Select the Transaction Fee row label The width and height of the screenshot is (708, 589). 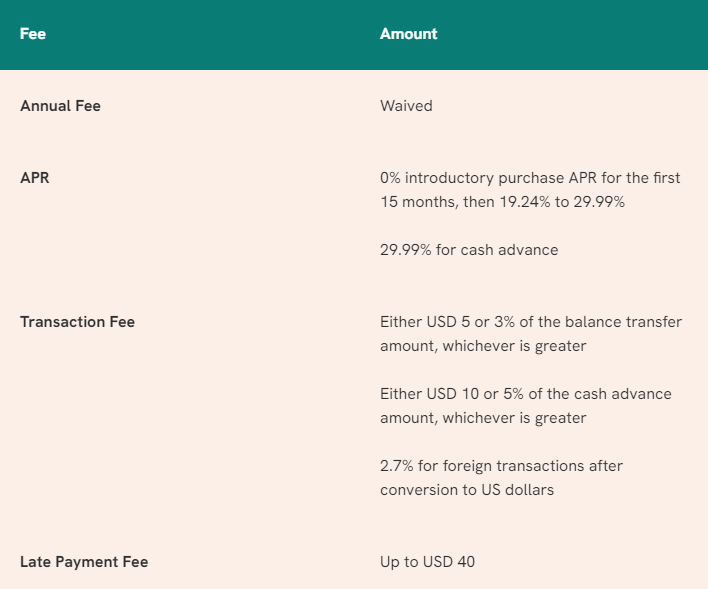click(78, 322)
